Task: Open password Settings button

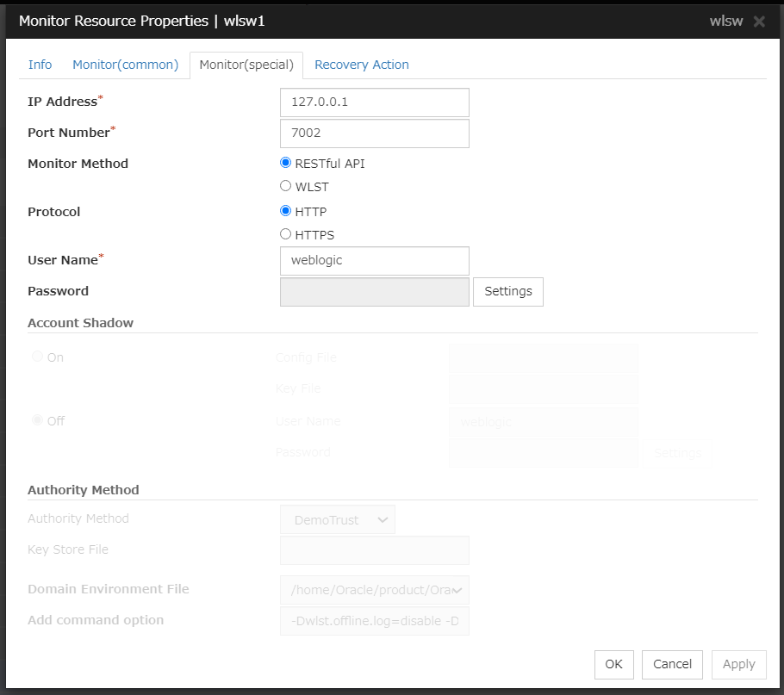Action: point(507,292)
